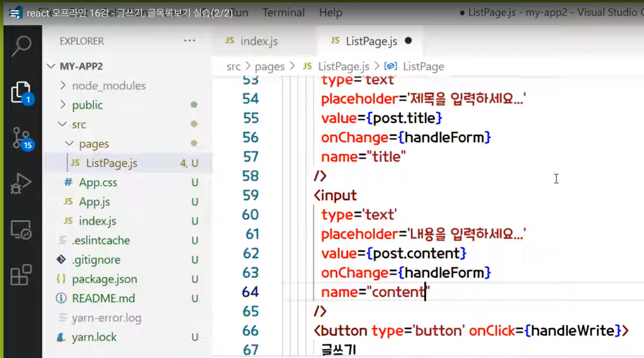The width and height of the screenshot is (644, 358).
Task: Click the ListPage symbol breadcrumb
Action: pos(424,67)
